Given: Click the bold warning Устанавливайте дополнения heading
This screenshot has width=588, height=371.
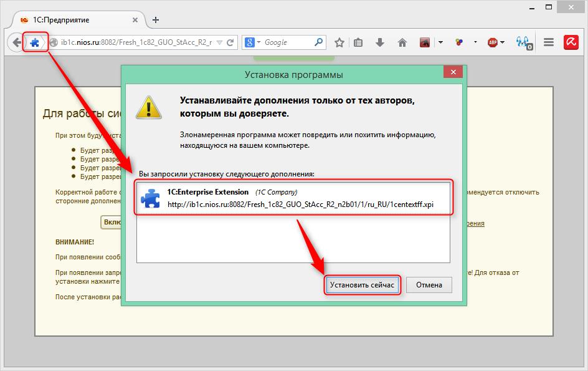Looking at the screenshot, I should (297, 107).
